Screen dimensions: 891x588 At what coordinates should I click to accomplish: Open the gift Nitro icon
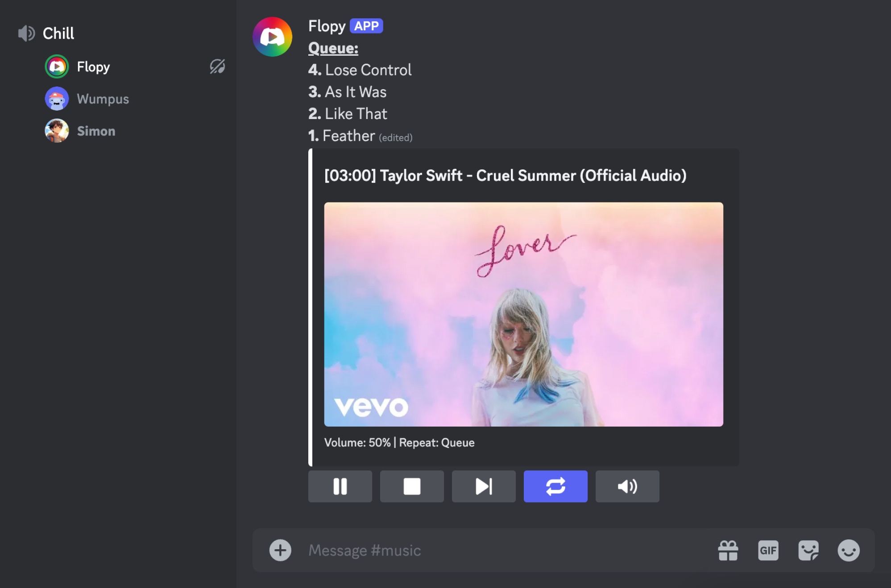click(728, 550)
